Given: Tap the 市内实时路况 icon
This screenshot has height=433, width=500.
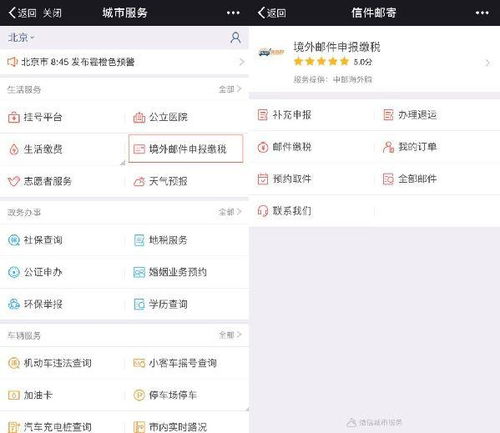Looking at the screenshot, I should pos(139,427).
